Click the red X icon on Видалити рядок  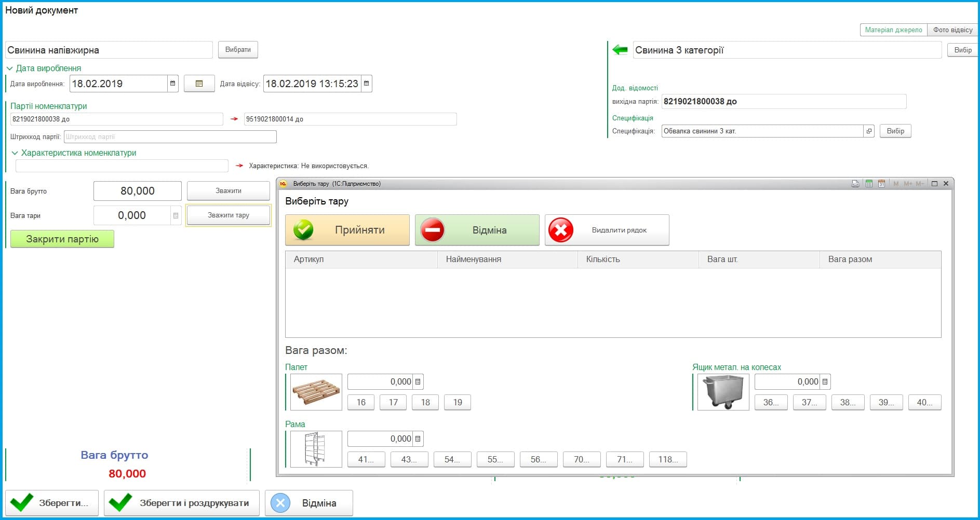pos(561,230)
